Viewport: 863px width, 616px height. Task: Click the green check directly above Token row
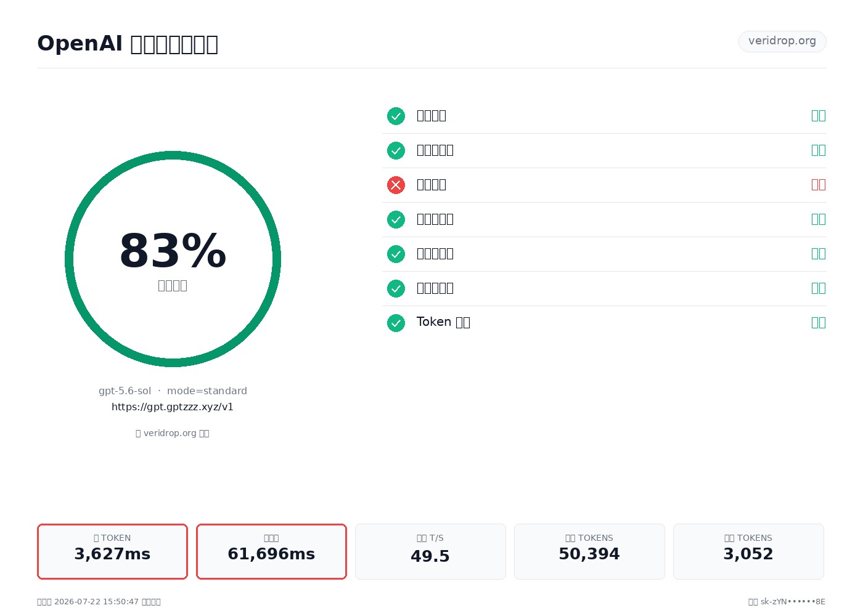pos(396,288)
